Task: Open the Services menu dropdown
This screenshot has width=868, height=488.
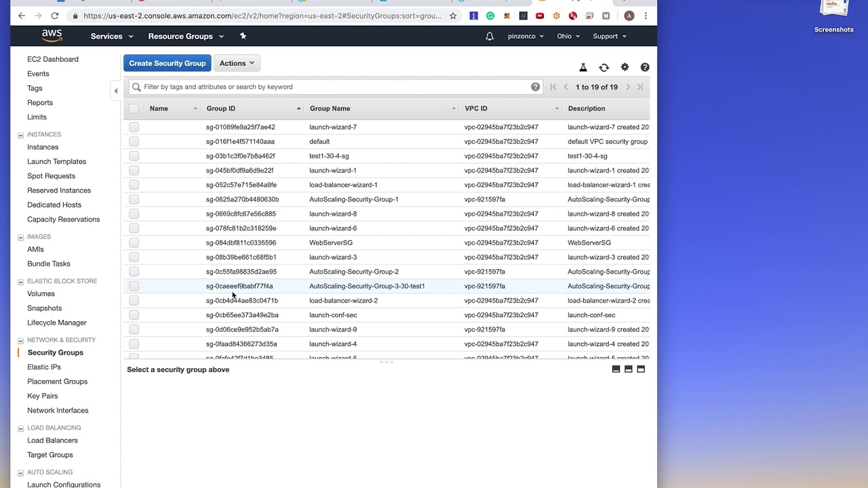Action: point(112,36)
